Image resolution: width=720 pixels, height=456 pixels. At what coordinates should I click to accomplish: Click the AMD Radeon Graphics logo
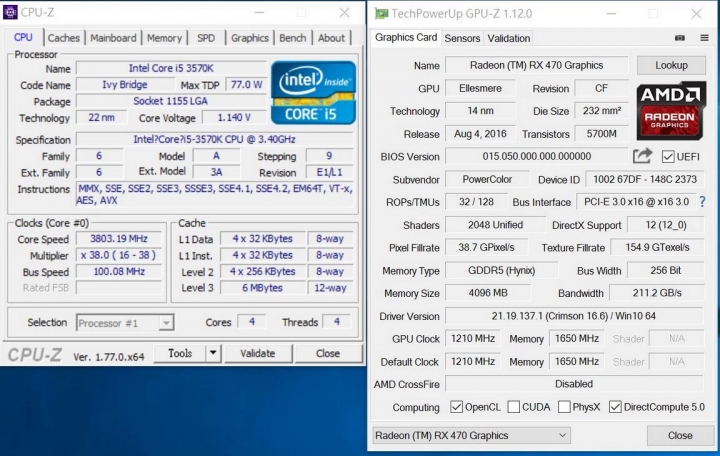671,111
